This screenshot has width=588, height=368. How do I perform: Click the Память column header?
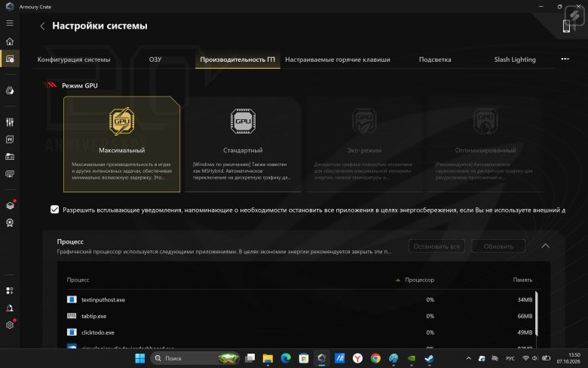tap(522, 280)
